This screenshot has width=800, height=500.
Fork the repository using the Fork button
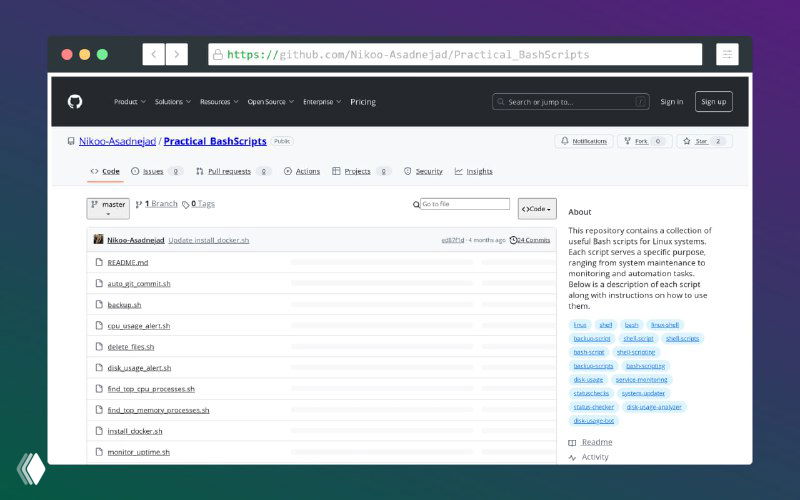click(644, 141)
